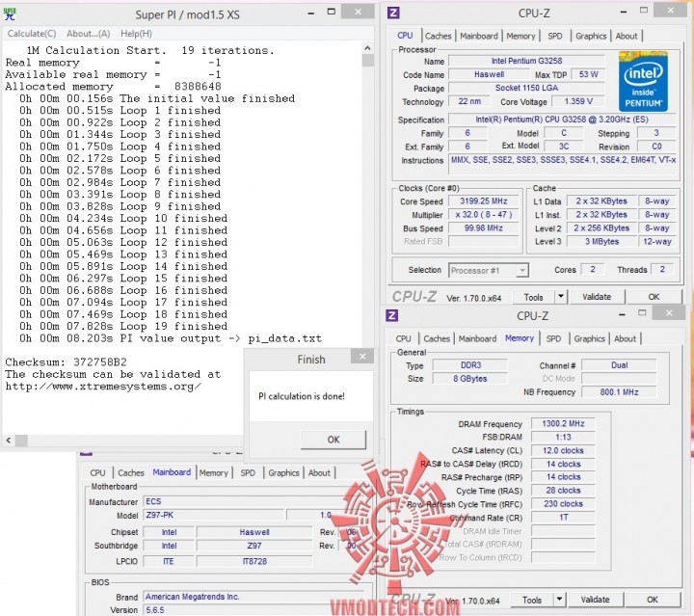Click the DRAM Frequency value 1300.2 MHz
This screenshot has height=616, width=694.
pyautogui.click(x=563, y=423)
